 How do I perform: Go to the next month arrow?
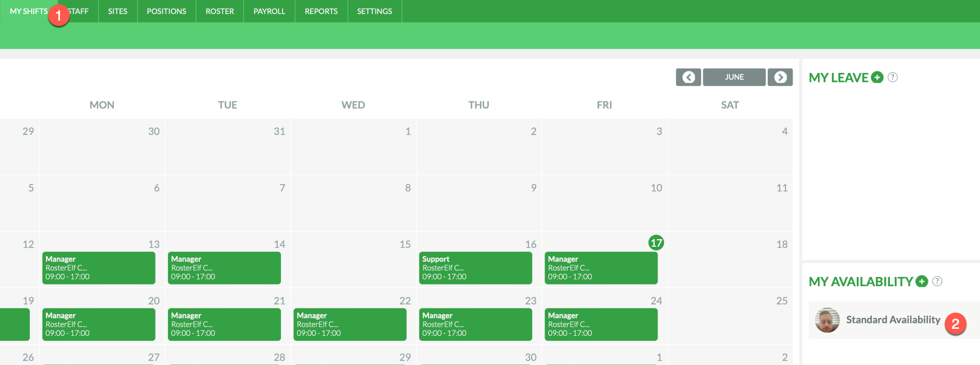click(x=780, y=77)
